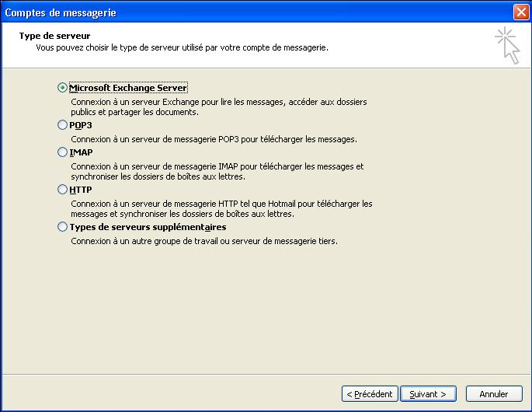Choose the POP3 server type radio button

tap(62, 125)
